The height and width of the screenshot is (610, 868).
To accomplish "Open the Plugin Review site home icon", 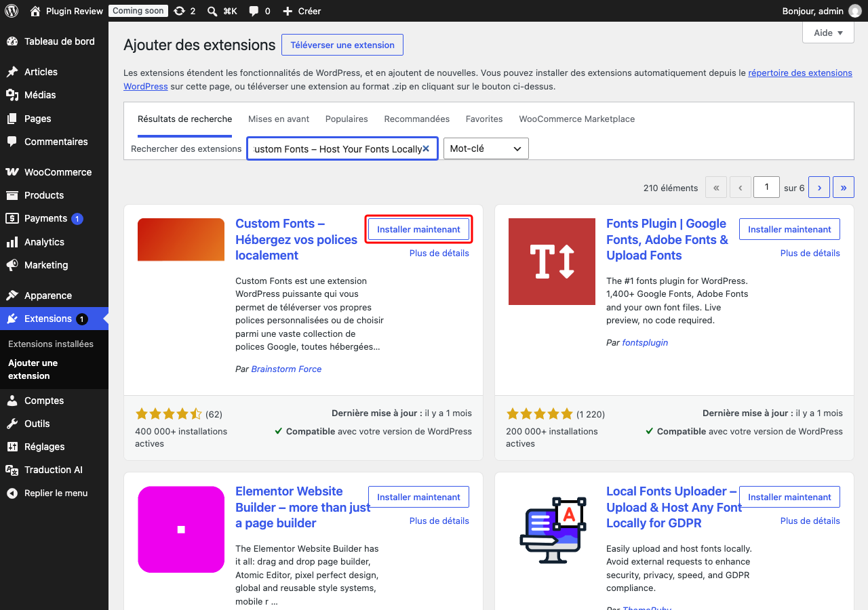I will [x=35, y=11].
